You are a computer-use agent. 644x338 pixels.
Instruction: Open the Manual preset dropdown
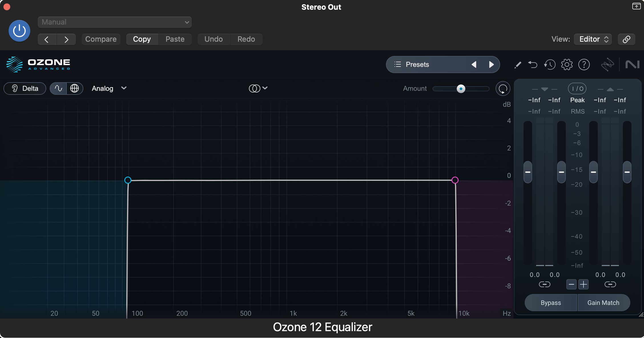pos(114,22)
